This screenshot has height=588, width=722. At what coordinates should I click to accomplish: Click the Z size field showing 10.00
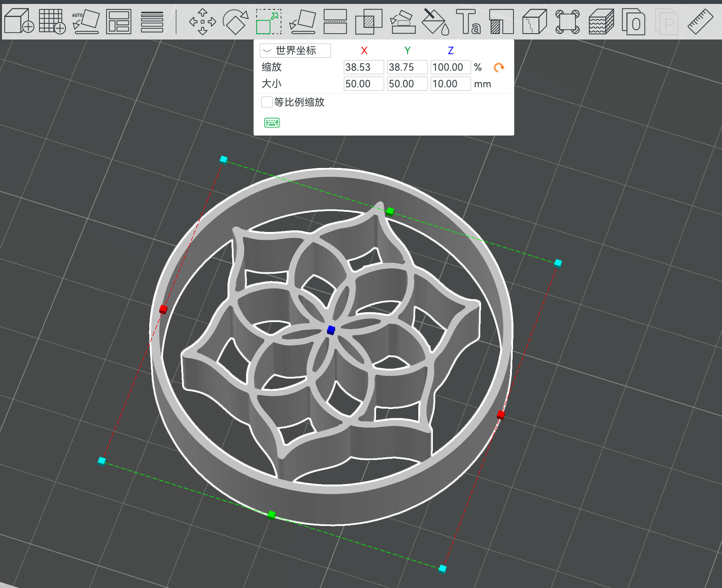tap(451, 84)
